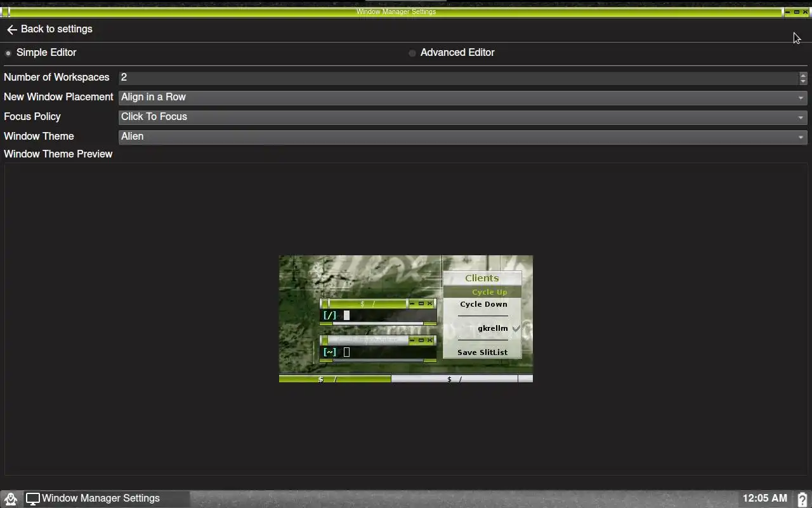Click the back arrow icon
Image resolution: width=812 pixels, height=508 pixels.
(x=11, y=29)
